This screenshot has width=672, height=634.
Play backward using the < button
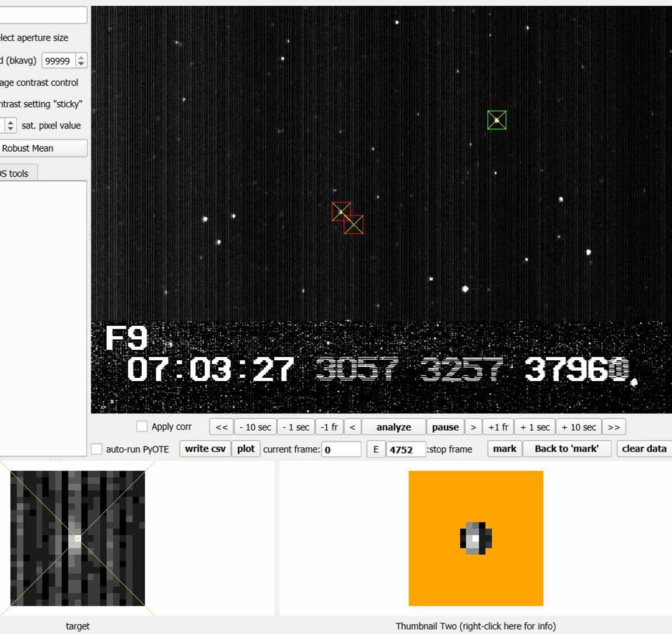352,427
